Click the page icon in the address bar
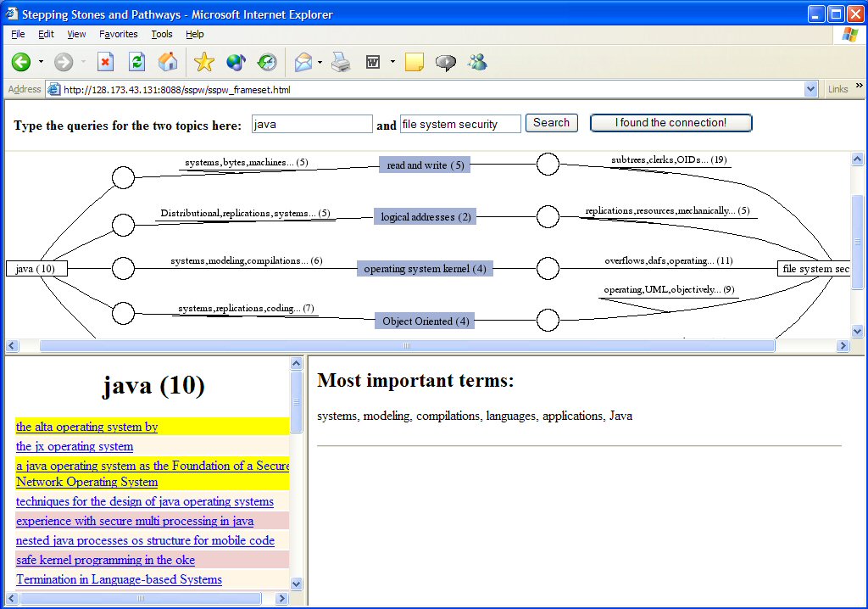 (53, 89)
